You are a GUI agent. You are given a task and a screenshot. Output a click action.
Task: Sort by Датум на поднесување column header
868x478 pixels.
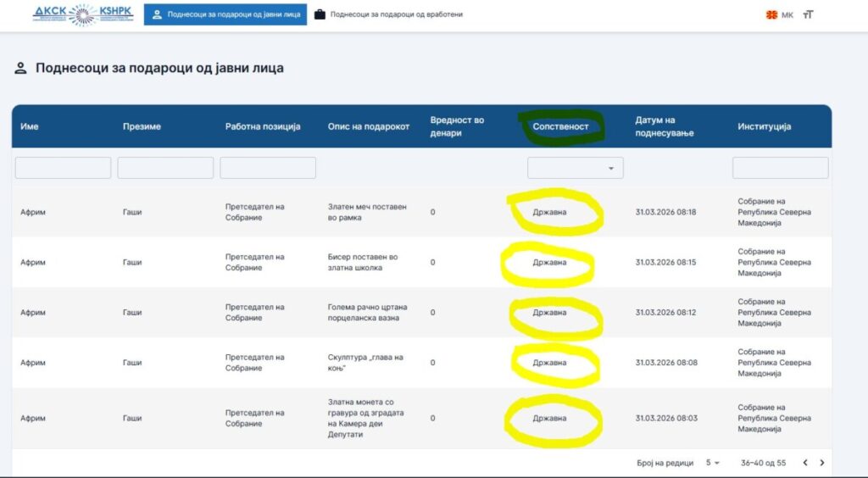[665, 126]
